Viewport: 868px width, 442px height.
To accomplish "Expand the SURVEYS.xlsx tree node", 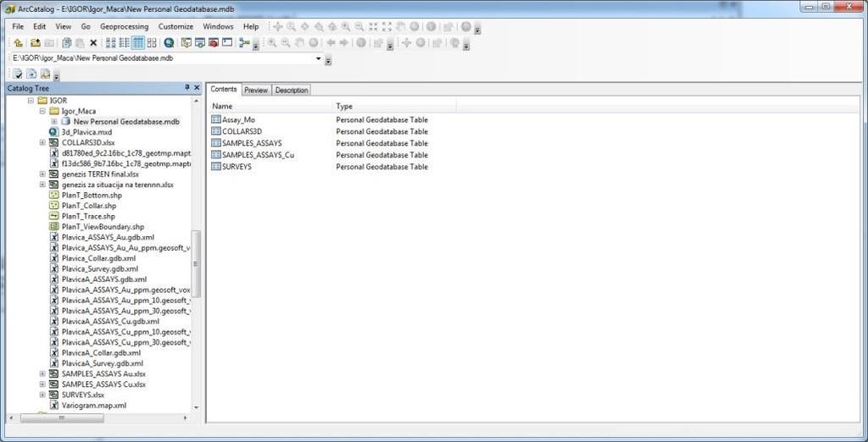I will point(42,395).
